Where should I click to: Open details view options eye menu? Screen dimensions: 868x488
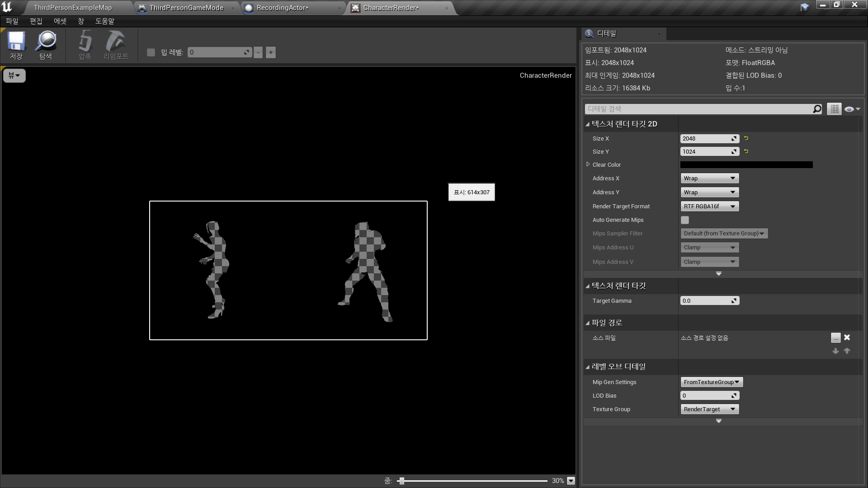point(852,109)
